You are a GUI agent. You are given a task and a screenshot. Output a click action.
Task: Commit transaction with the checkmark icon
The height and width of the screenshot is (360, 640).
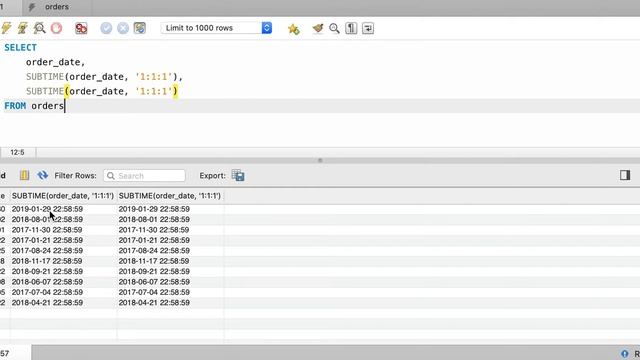[x=106, y=28]
